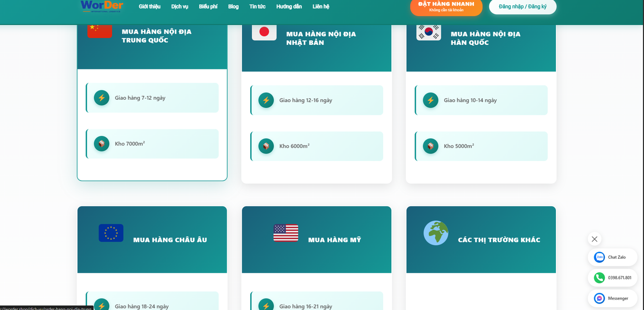Image resolution: width=644 pixels, height=310 pixels.
Task: Click the European Union flag icon
Action: pyautogui.click(x=111, y=233)
